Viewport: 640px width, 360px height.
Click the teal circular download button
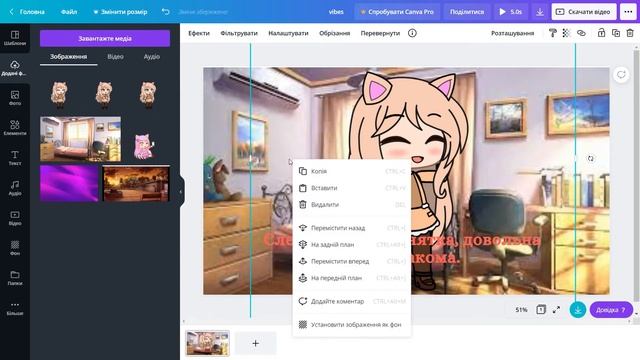click(x=578, y=310)
